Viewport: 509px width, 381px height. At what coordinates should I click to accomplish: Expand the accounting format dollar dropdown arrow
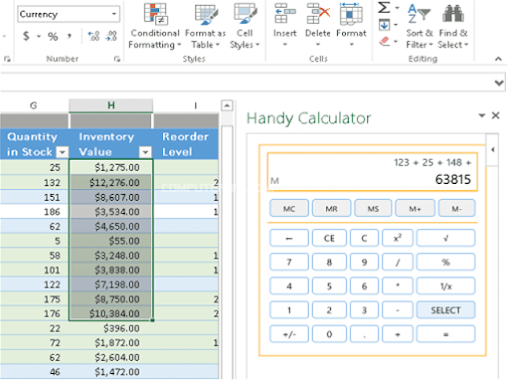coord(39,36)
